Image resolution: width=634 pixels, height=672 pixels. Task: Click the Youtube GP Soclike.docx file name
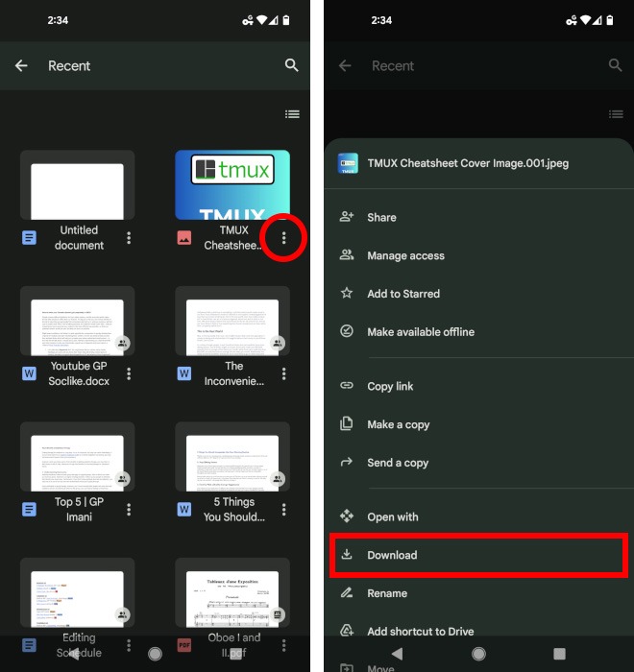coord(79,373)
